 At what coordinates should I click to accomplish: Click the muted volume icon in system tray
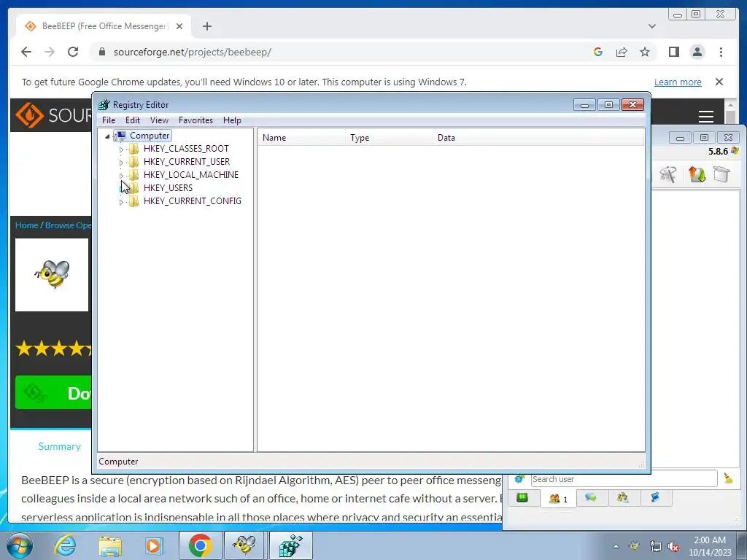click(x=673, y=547)
